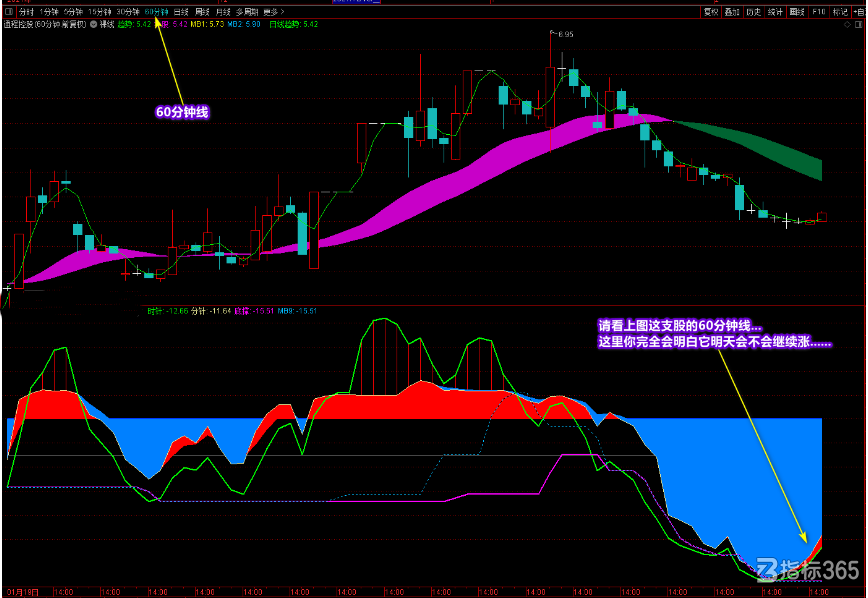Image resolution: width=868 pixels, height=598 pixels.
Task: Switch to the 15分钟 period tab
Action: tap(100, 12)
